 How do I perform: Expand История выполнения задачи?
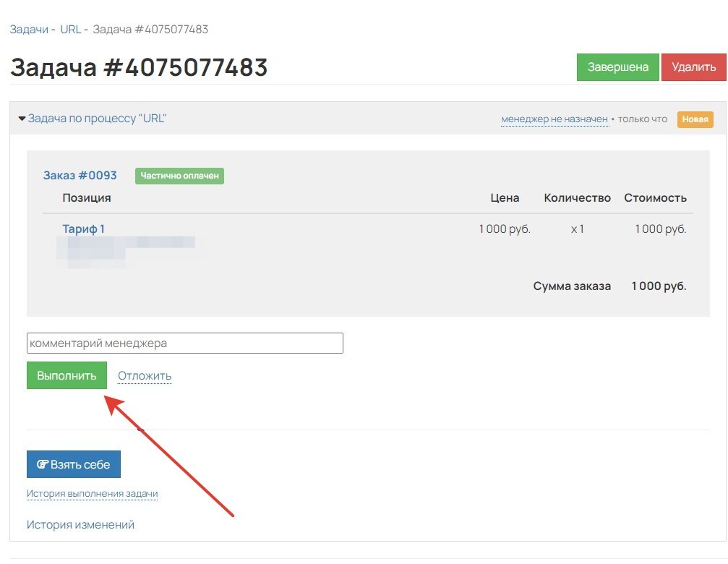(x=92, y=494)
